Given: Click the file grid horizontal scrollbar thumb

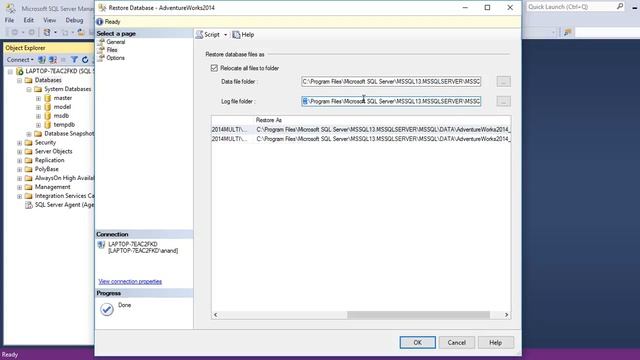Looking at the screenshot, I should pyautogui.click(x=418, y=315).
